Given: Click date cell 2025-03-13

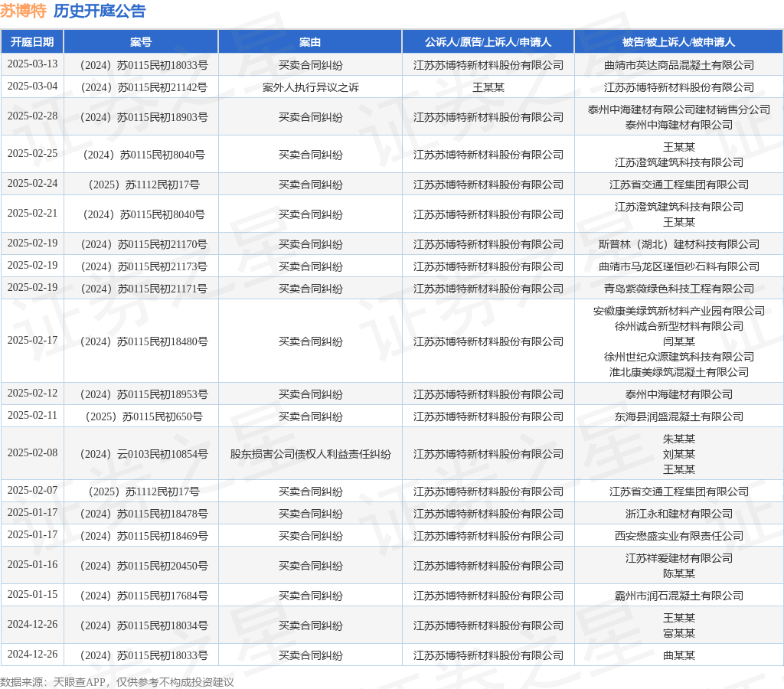Looking at the screenshot, I should point(32,64).
